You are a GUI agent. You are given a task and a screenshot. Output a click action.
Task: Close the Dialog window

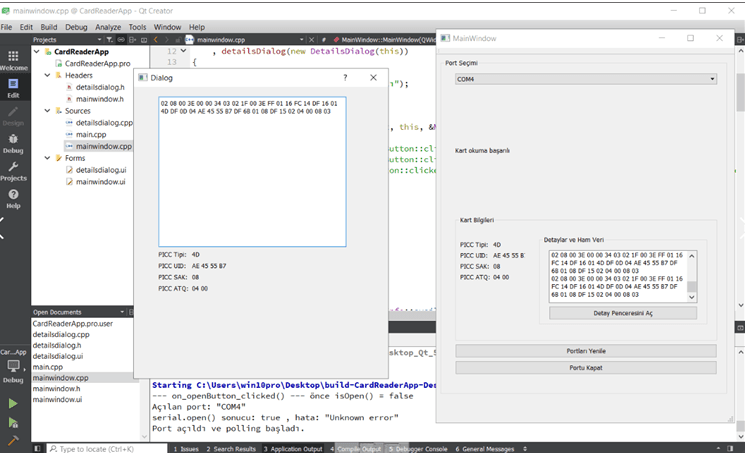tap(373, 77)
